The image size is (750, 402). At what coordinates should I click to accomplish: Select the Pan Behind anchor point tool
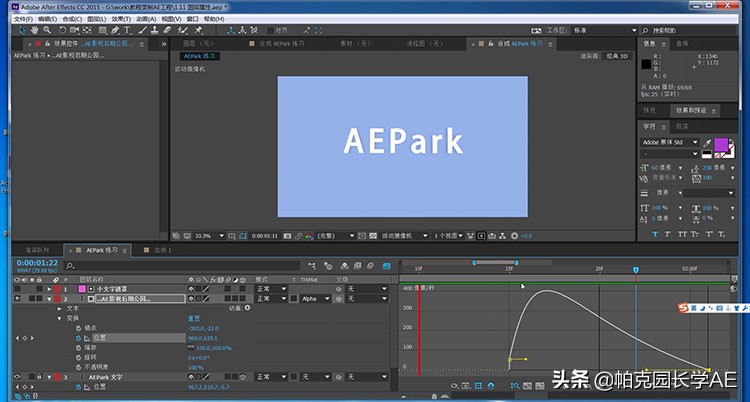pyautogui.click(x=87, y=30)
